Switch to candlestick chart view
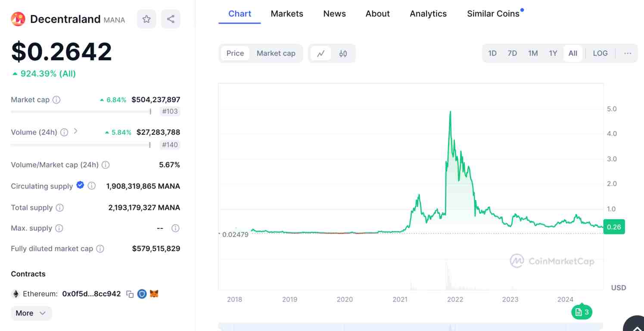The width and height of the screenshot is (644, 331). pos(343,53)
